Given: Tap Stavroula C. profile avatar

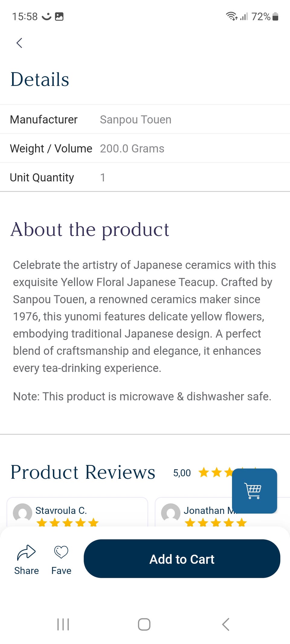Looking at the screenshot, I should pos(22,513).
